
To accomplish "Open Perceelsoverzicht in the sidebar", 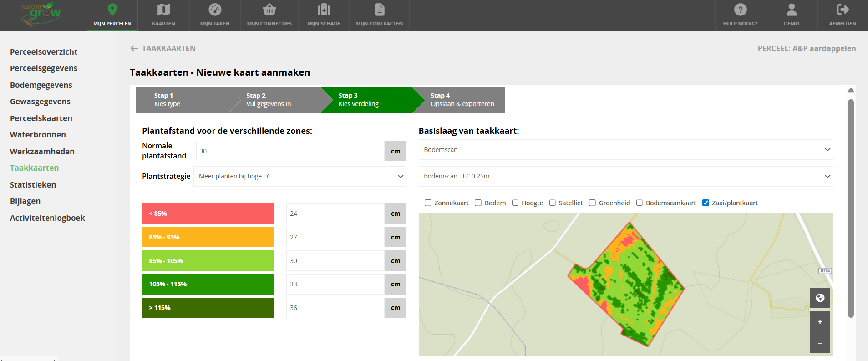I will click(44, 52).
